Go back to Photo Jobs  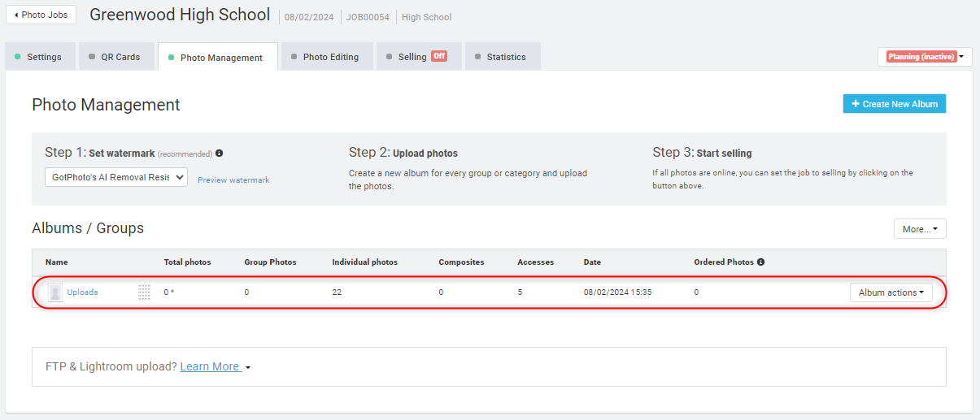(41, 15)
